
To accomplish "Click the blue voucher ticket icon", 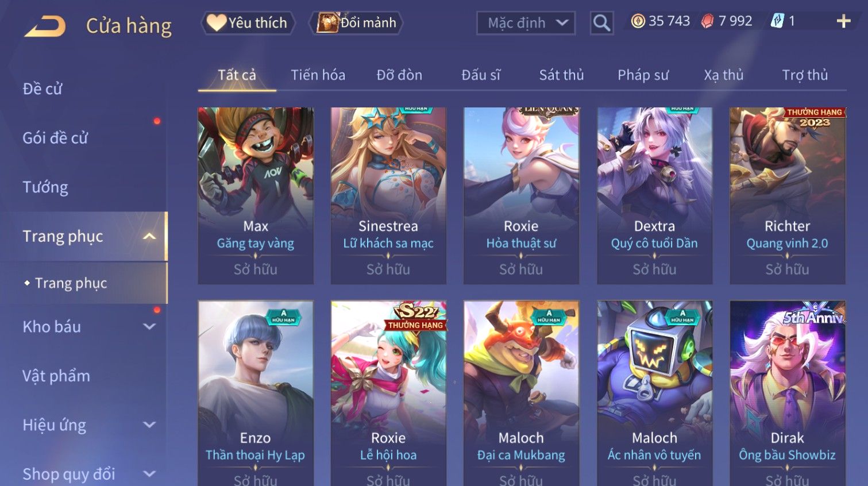I will point(777,21).
